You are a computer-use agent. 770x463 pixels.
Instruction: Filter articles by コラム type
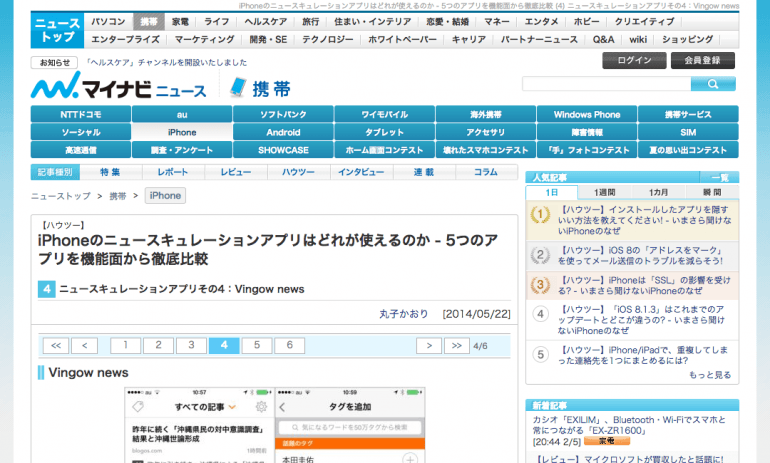(486, 172)
